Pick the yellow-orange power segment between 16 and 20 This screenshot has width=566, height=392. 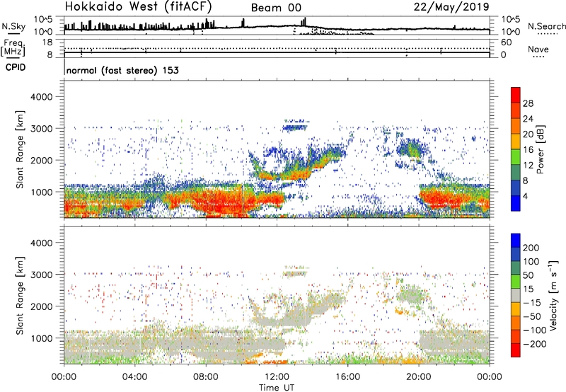(516, 142)
